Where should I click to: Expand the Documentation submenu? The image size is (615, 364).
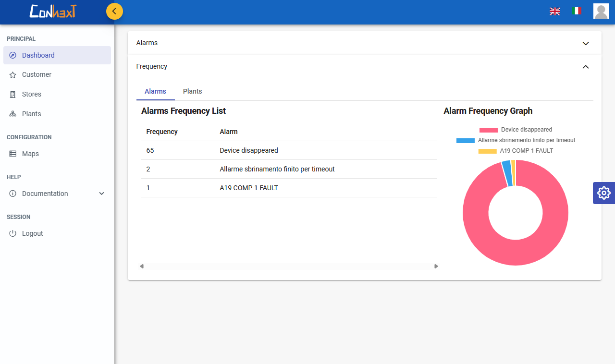[x=101, y=194]
